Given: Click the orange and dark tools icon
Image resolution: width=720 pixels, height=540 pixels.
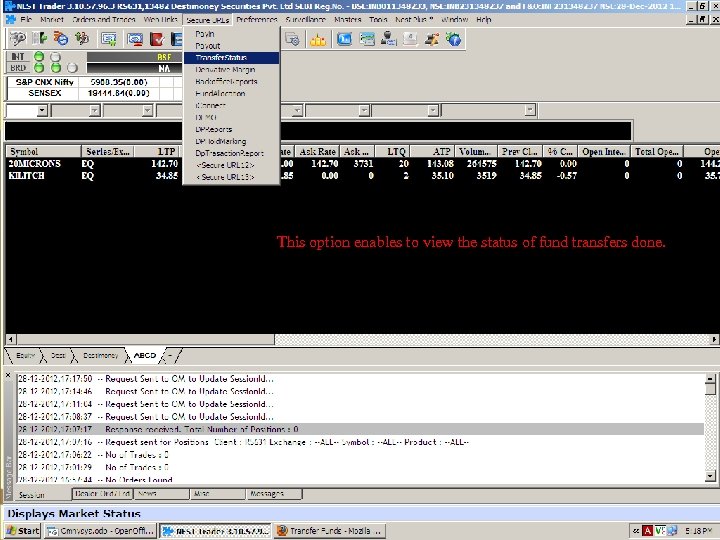Looking at the screenshot, I should click(x=432, y=39).
